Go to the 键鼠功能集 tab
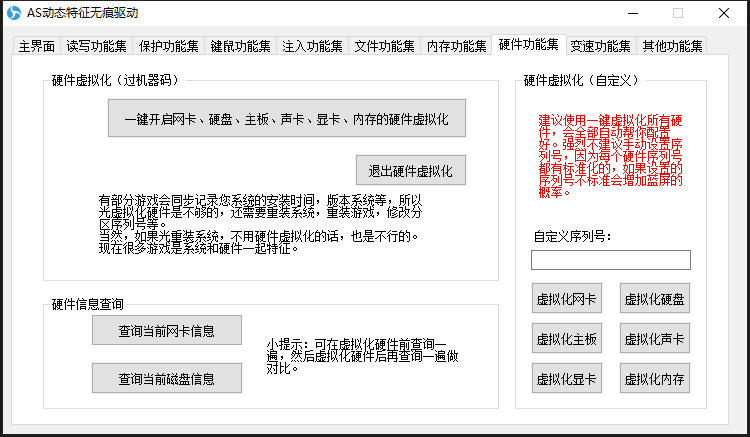 (x=240, y=46)
